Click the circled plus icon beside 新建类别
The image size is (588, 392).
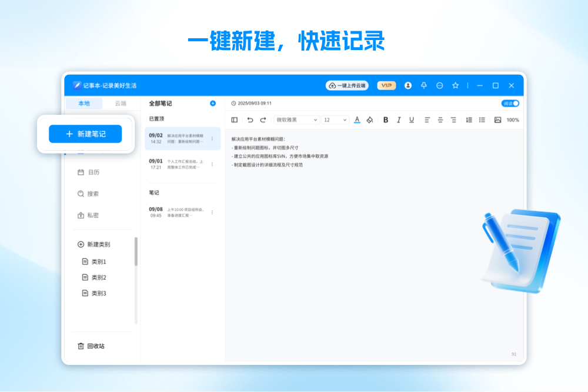pyautogui.click(x=81, y=244)
